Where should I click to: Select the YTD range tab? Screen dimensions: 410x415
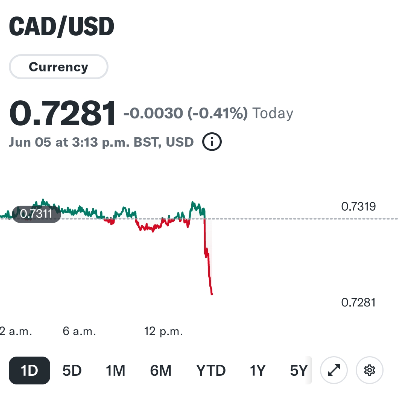(211, 370)
